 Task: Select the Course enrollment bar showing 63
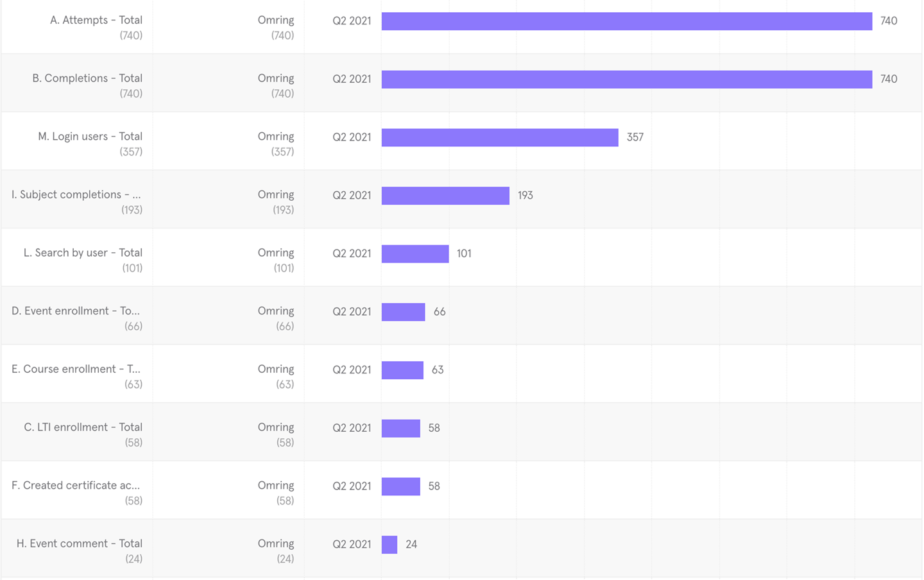point(402,370)
